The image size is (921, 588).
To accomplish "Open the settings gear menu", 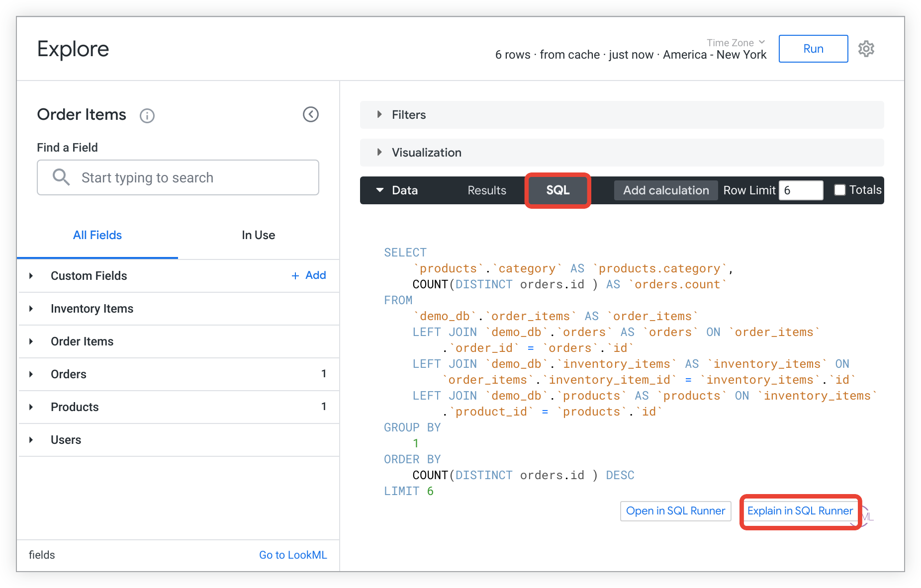I will [x=866, y=49].
